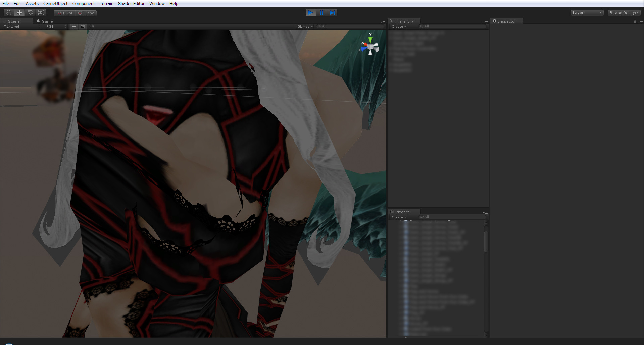Open the Textured draw mode dropdown
Image resolution: width=644 pixels, height=345 pixels.
(x=20, y=26)
